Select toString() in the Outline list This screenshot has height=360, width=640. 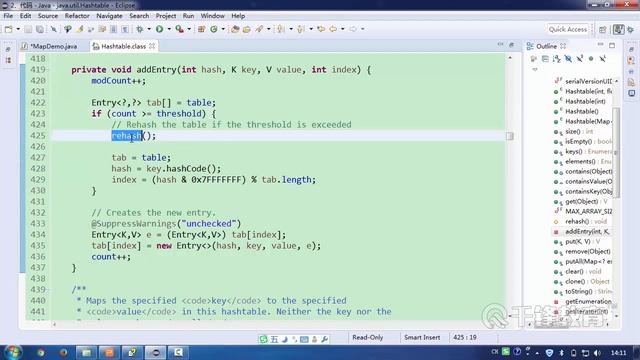tap(582, 291)
